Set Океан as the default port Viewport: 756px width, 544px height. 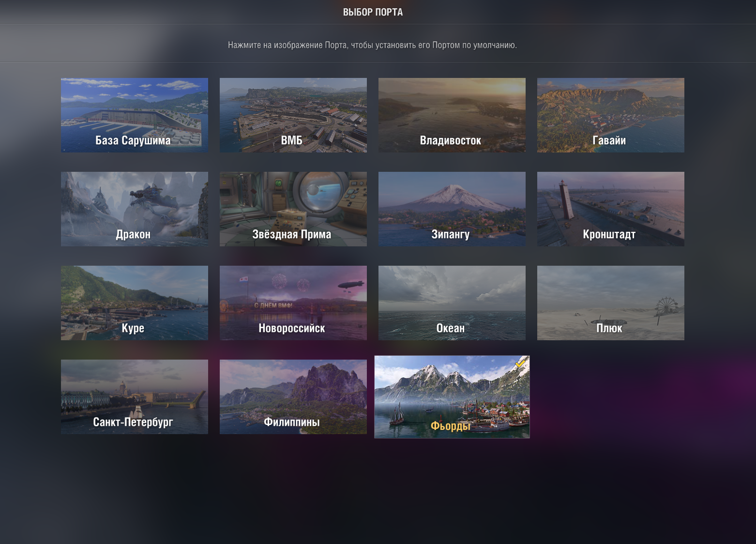452,303
